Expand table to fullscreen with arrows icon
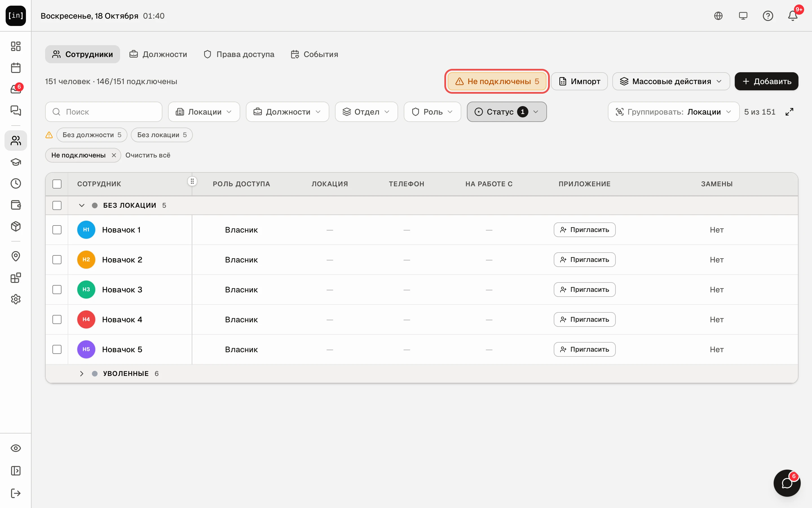Screen dimensions: 812x508 coord(789,112)
